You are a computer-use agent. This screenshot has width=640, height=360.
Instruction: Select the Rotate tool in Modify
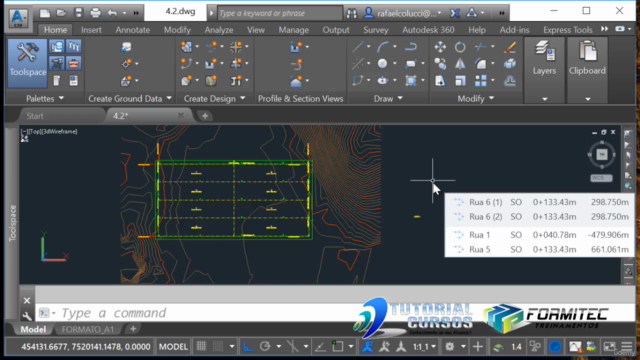point(460,47)
